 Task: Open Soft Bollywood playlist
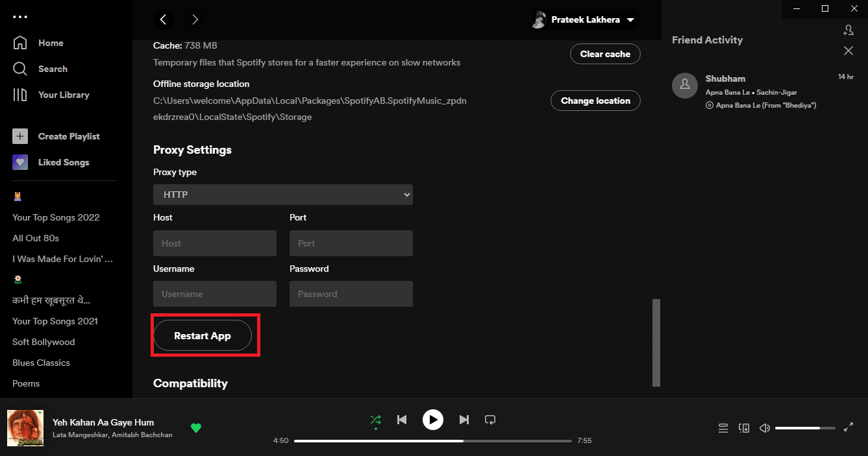click(43, 342)
